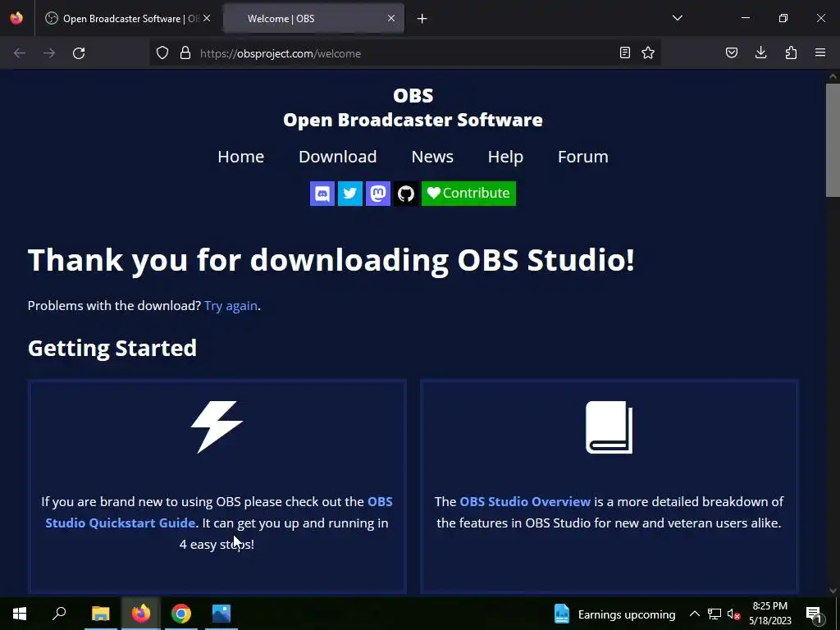
Task: Show the downloads panel
Action: pos(760,52)
